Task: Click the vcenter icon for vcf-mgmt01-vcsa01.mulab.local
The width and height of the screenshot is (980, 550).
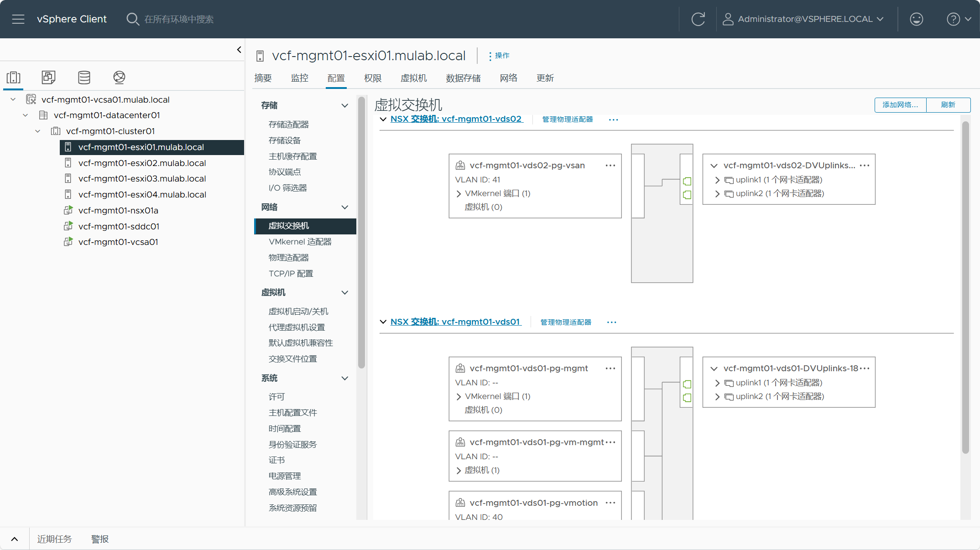Action: pos(31,99)
